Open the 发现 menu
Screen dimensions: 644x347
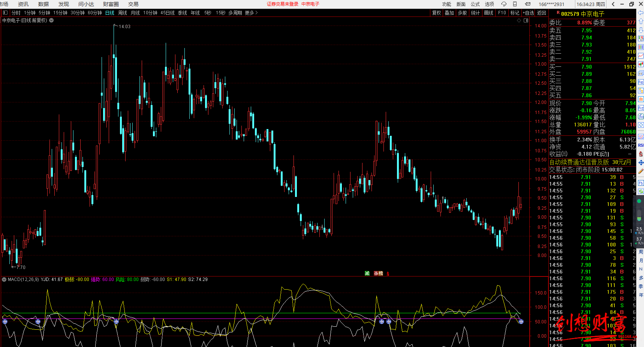tap(64, 4)
